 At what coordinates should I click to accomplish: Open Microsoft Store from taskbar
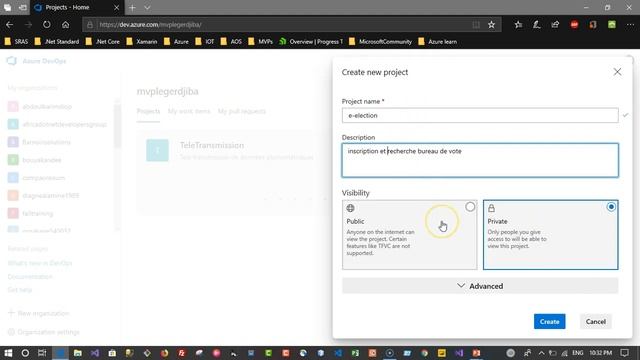coord(112,353)
